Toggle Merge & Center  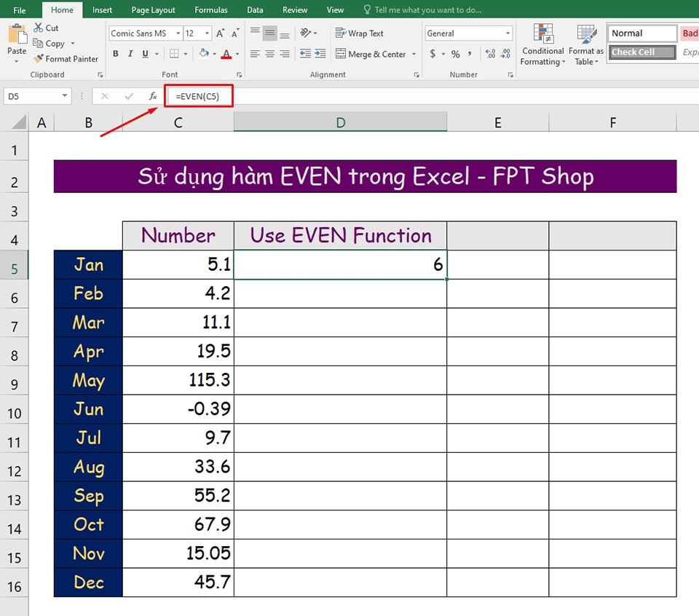(x=371, y=54)
